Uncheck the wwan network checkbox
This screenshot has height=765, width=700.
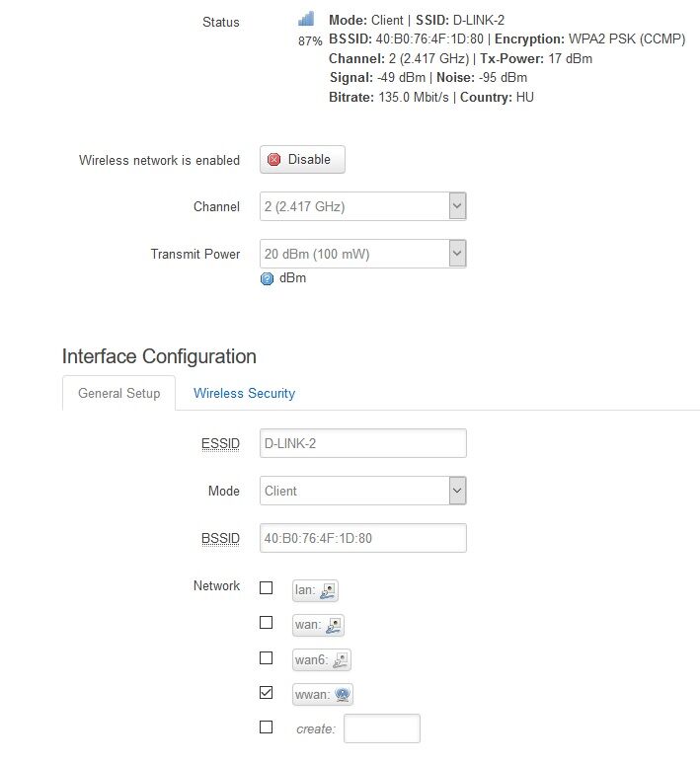coord(266,693)
